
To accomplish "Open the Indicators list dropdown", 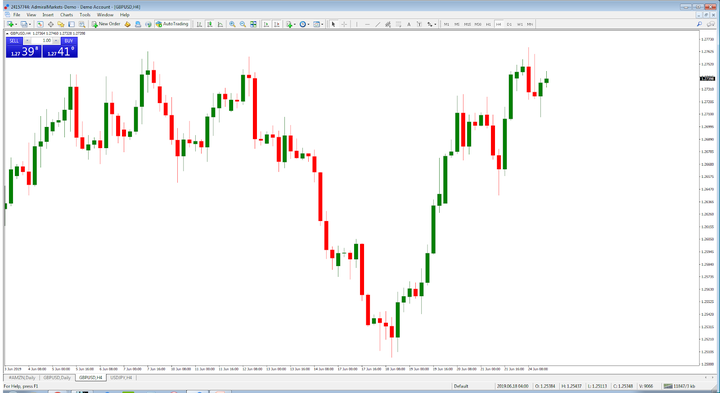I will click(x=290, y=24).
